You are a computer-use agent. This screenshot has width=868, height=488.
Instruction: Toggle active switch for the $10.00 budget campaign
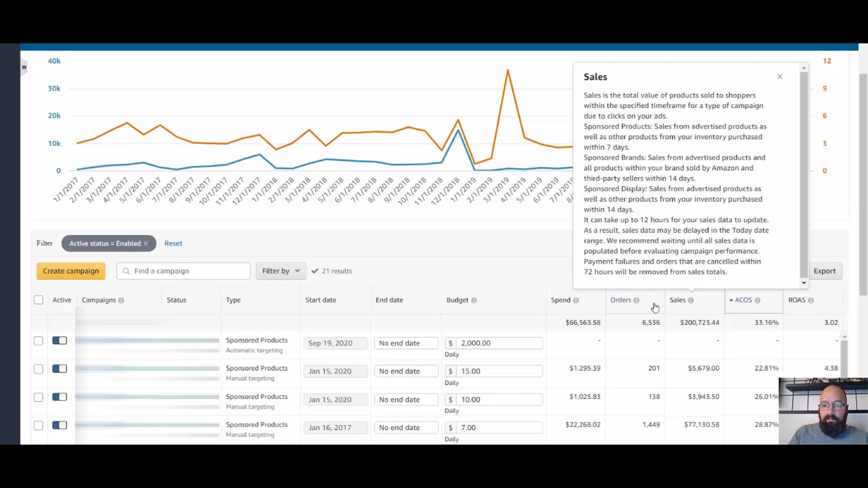tap(60, 397)
